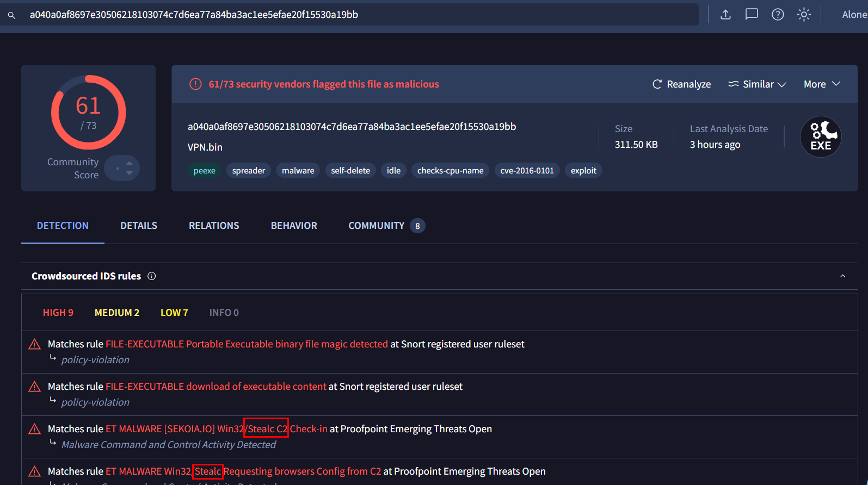
Task: Filter IDS rules by MEDIUM 2
Action: (x=117, y=313)
